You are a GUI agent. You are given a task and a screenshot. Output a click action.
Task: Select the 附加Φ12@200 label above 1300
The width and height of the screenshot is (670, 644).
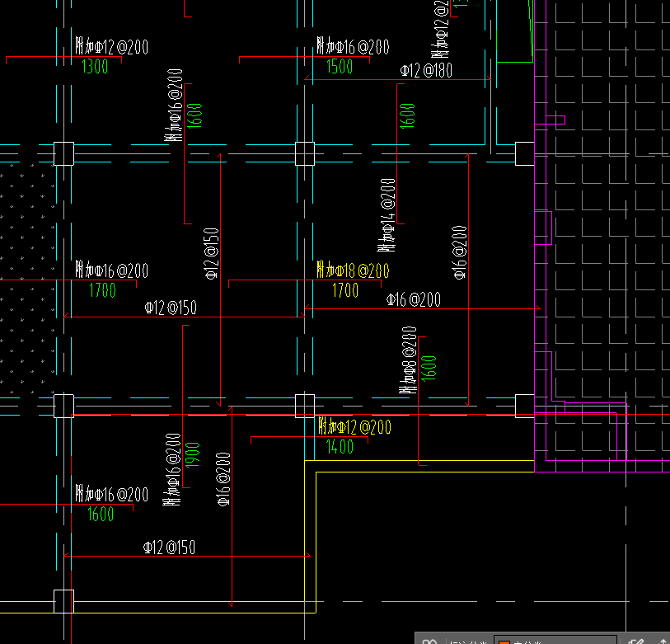click(111, 46)
